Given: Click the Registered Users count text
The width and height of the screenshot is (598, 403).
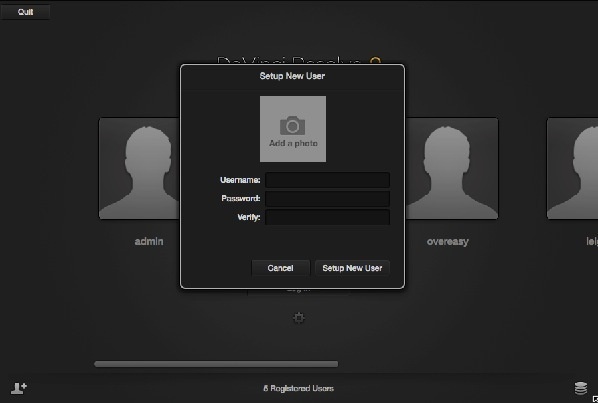Looking at the screenshot, I should (x=299, y=388).
